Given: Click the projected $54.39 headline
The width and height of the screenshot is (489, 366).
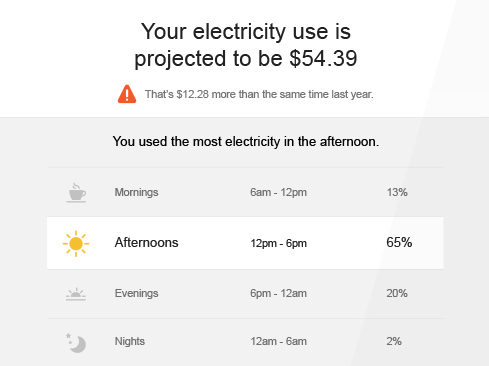Looking at the screenshot, I should click(x=246, y=45).
